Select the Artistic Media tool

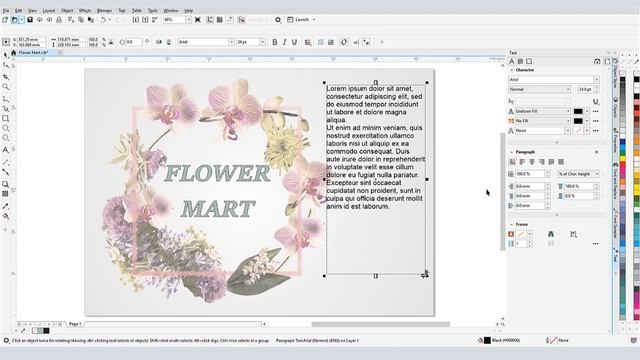6,109
